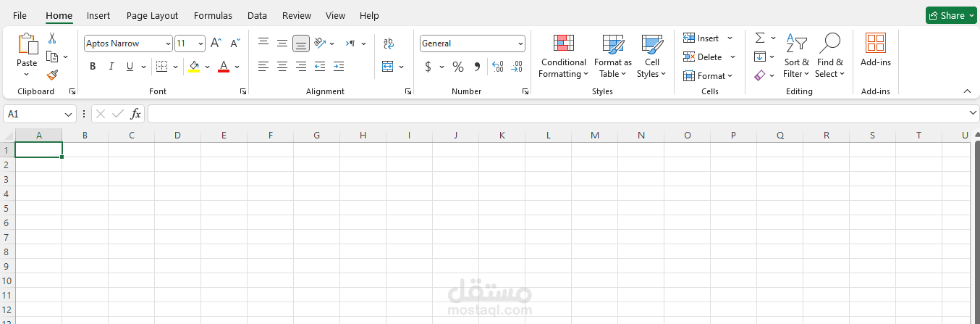Viewport: 980px width, 324px height.
Task: Toggle Bottom Align button
Action: click(x=301, y=43)
